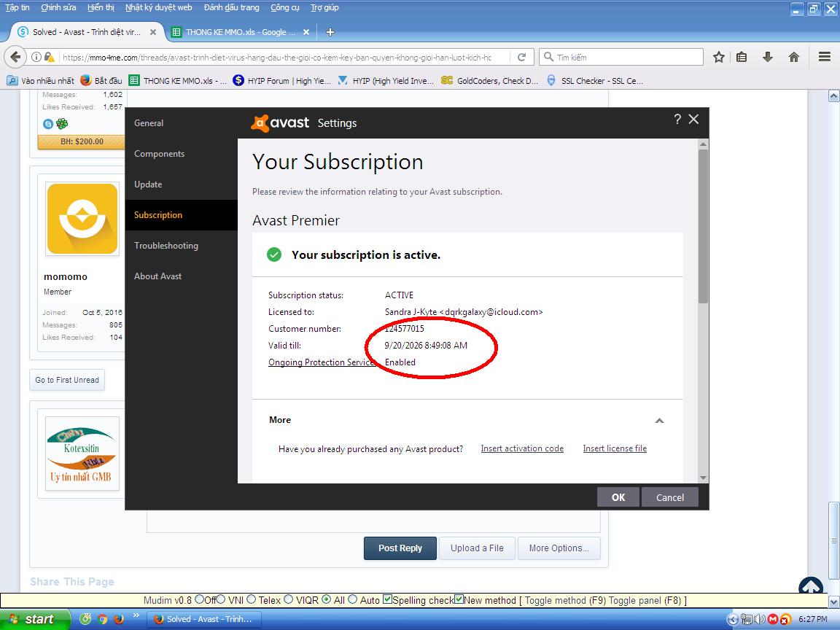Open the first green quick launch icon
This screenshot has height=630, width=840.
click(85, 619)
